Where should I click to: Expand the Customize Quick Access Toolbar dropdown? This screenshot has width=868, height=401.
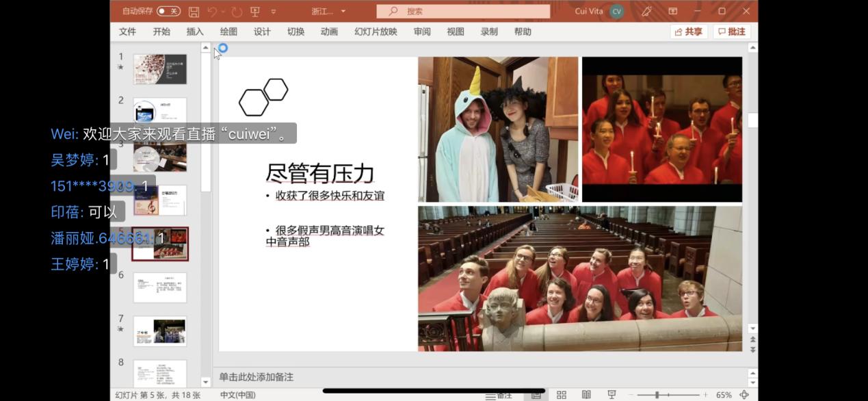(x=274, y=12)
